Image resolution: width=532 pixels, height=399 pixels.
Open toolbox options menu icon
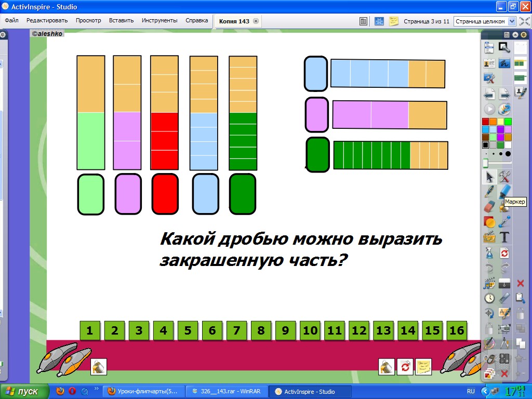click(506, 34)
